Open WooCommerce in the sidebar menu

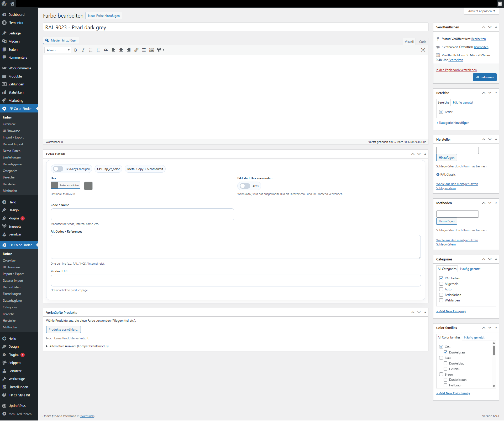[20, 68]
